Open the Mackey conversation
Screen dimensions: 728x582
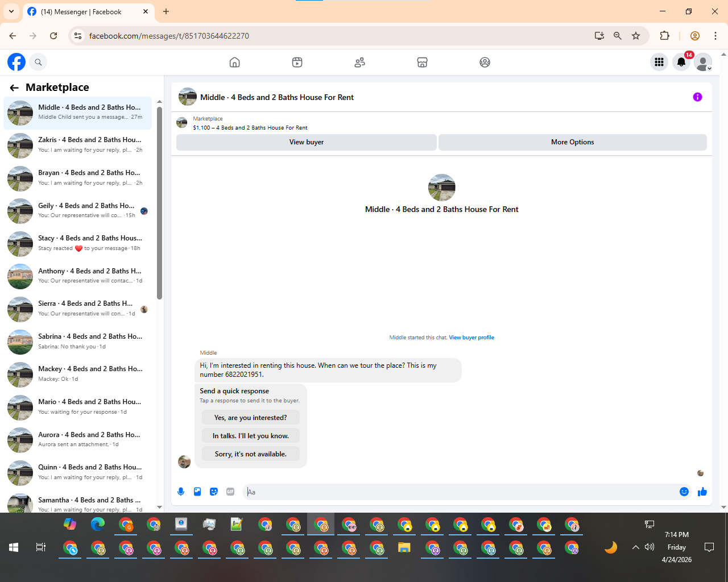pyautogui.click(x=78, y=375)
